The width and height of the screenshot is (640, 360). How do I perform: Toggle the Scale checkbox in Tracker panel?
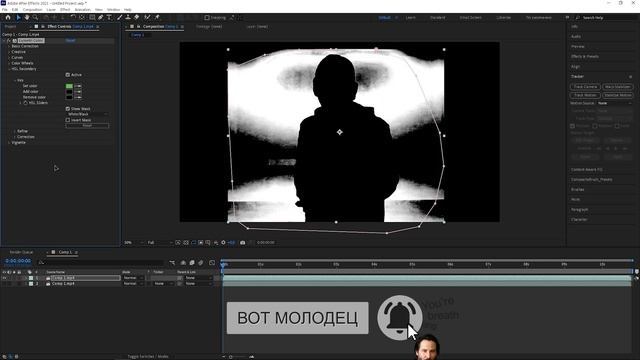[617, 126]
